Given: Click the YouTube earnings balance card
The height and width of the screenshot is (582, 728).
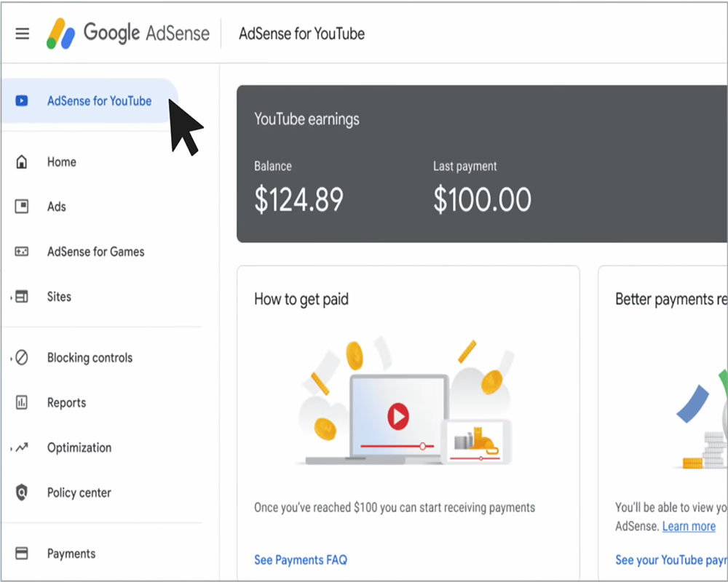Looking at the screenshot, I should pyautogui.click(x=480, y=164).
